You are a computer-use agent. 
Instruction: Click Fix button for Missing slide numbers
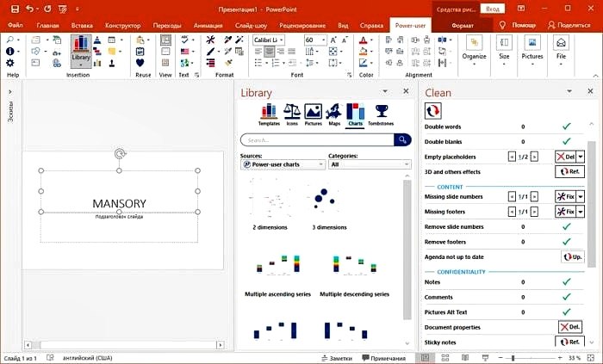[x=566, y=196]
